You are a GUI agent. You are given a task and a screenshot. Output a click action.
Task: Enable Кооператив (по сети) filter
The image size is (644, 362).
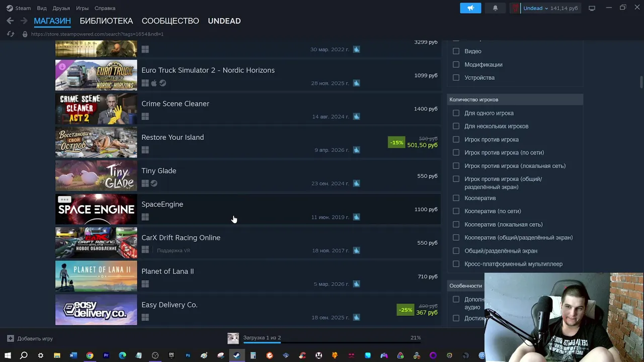[456, 211]
